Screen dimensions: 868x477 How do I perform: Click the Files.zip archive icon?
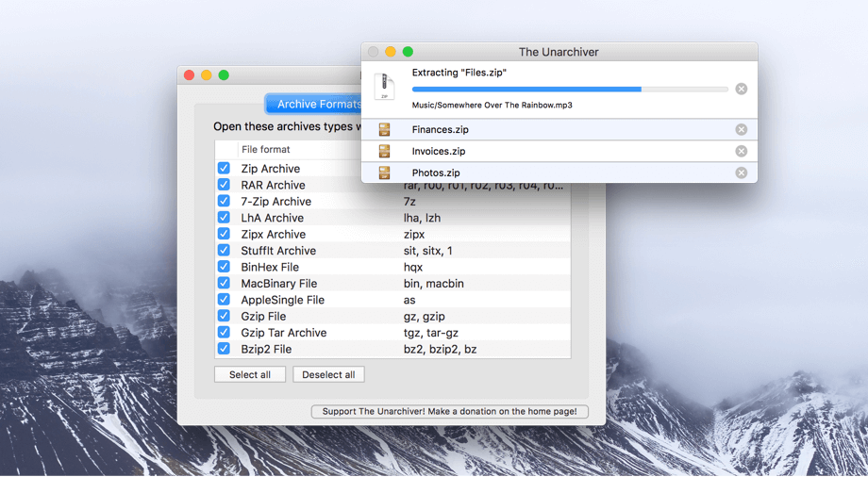click(384, 87)
